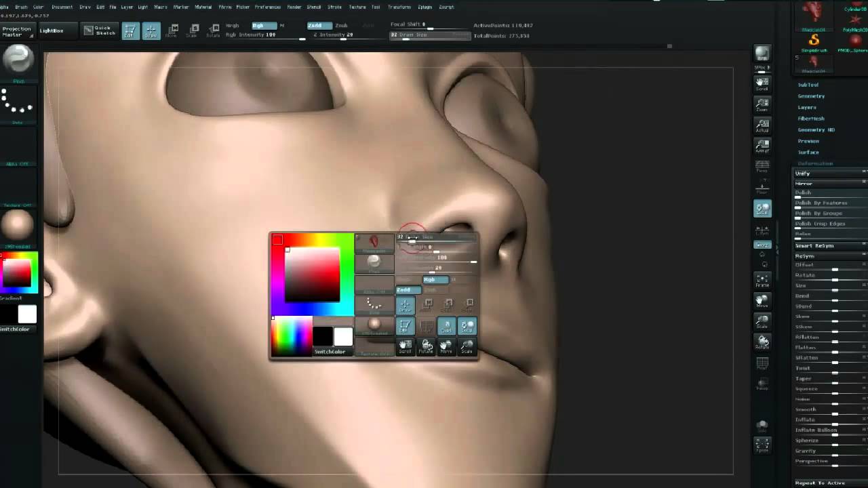Click the Mirror deformation button

[831, 184]
